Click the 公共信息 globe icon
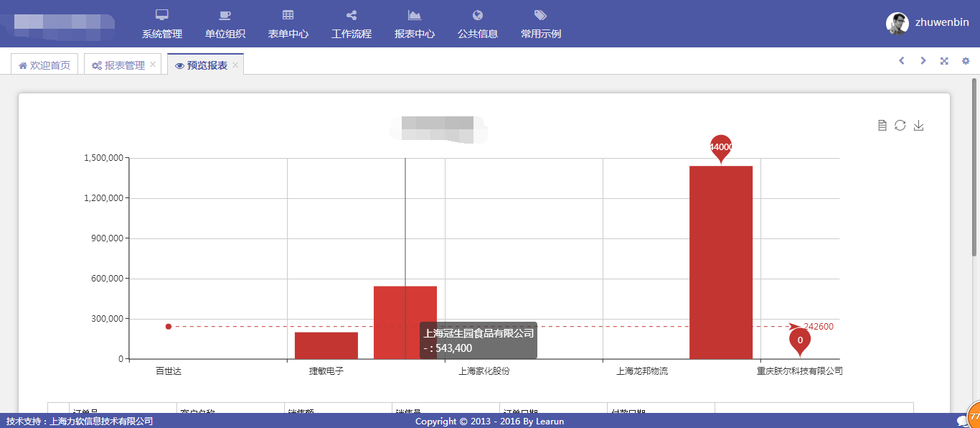The image size is (980, 428). [x=478, y=15]
